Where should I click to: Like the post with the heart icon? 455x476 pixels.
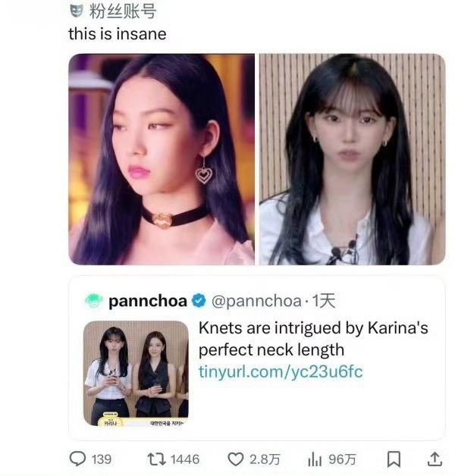tap(236, 459)
